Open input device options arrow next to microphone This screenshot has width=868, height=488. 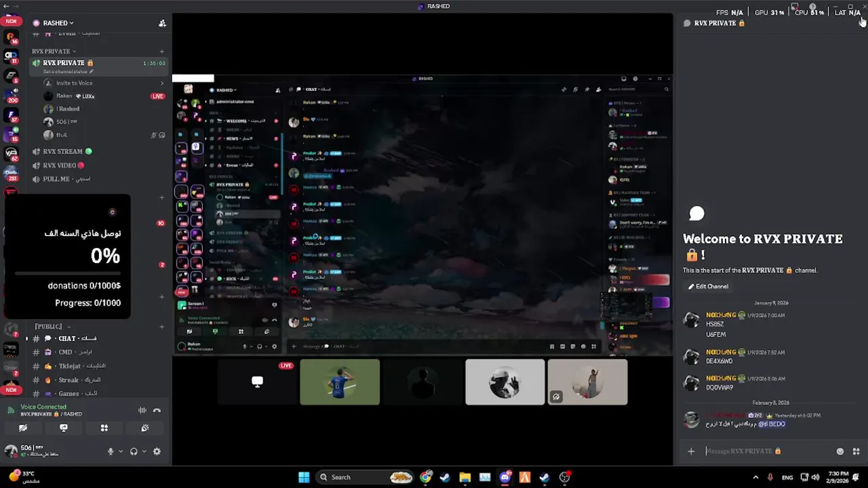point(121,451)
